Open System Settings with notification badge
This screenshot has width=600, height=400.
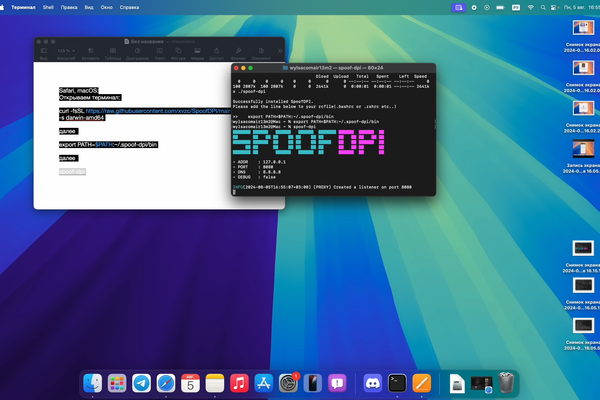pos(289,383)
